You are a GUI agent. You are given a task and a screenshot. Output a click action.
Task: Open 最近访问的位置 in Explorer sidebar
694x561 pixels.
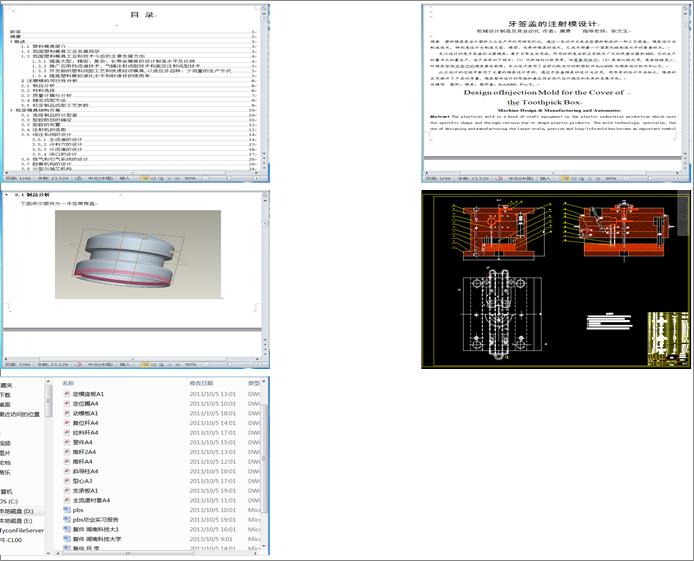(20, 414)
